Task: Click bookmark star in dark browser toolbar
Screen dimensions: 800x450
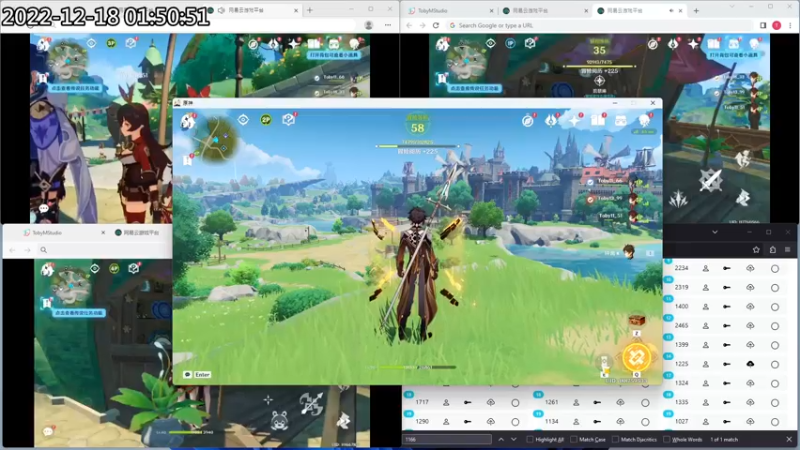Action: (756, 249)
